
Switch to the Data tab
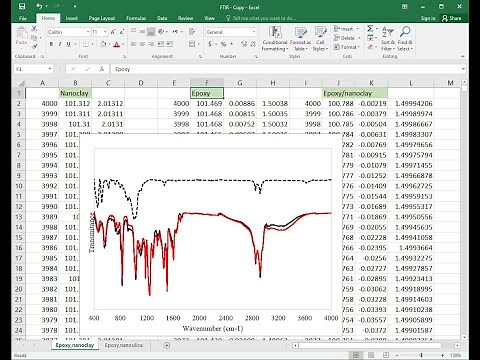(x=162, y=18)
